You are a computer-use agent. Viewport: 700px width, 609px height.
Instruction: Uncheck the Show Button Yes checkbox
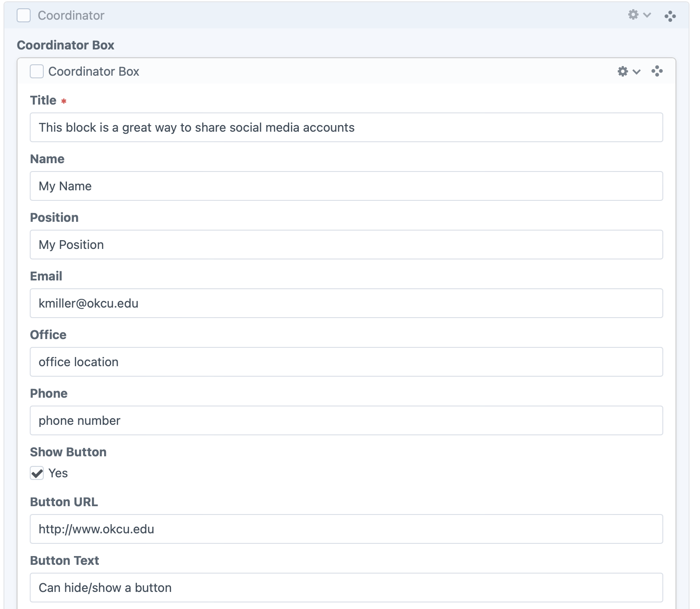(x=37, y=473)
